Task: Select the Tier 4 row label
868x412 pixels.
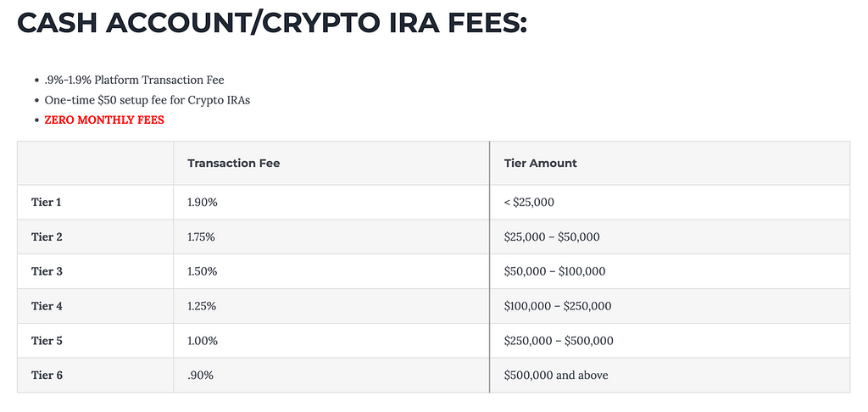Action: (47, 306)
